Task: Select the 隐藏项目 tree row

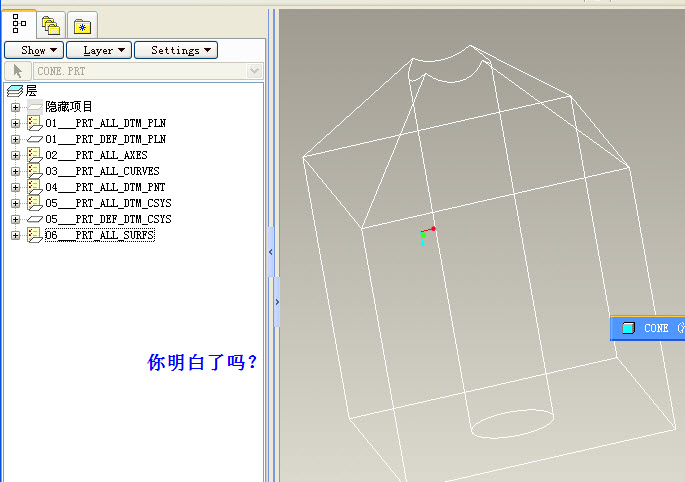Action: tap(69, 107)
